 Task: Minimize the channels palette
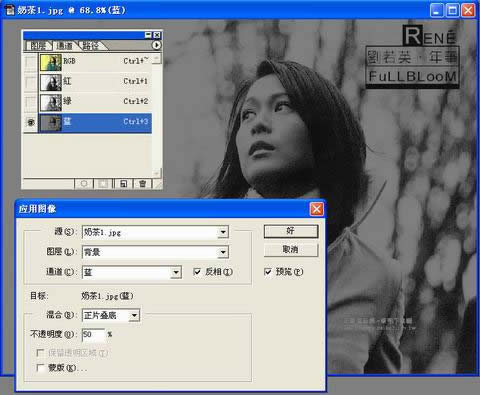pos(148,35)
